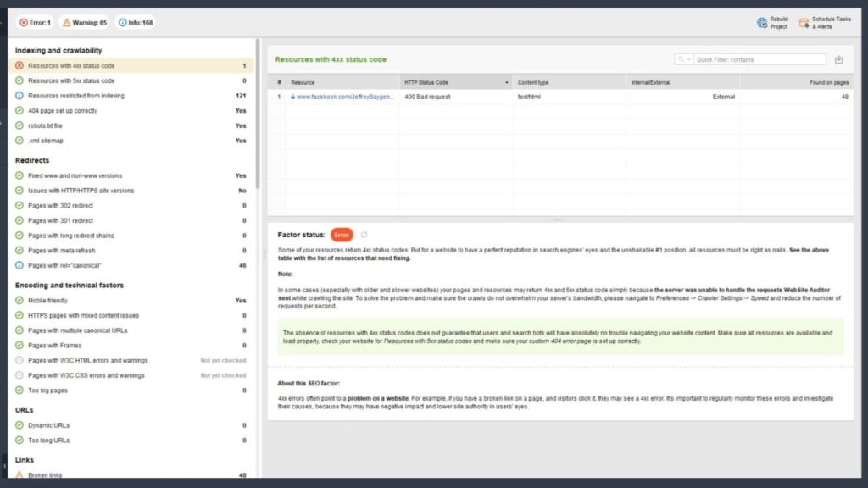Image resolution: width=868 pixels, height=488 pixels.
Task: Click the padlock icon beside facebook resource
Action: 292,97
